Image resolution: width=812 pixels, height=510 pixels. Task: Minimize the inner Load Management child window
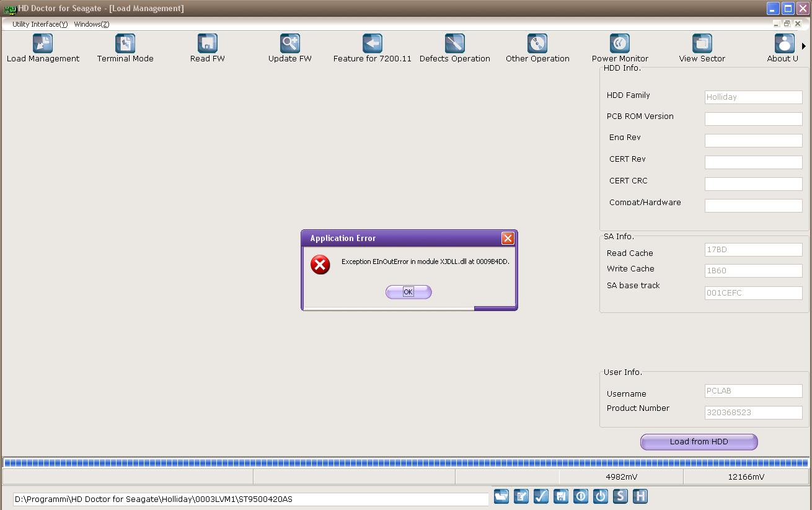[x=776, y=24]
